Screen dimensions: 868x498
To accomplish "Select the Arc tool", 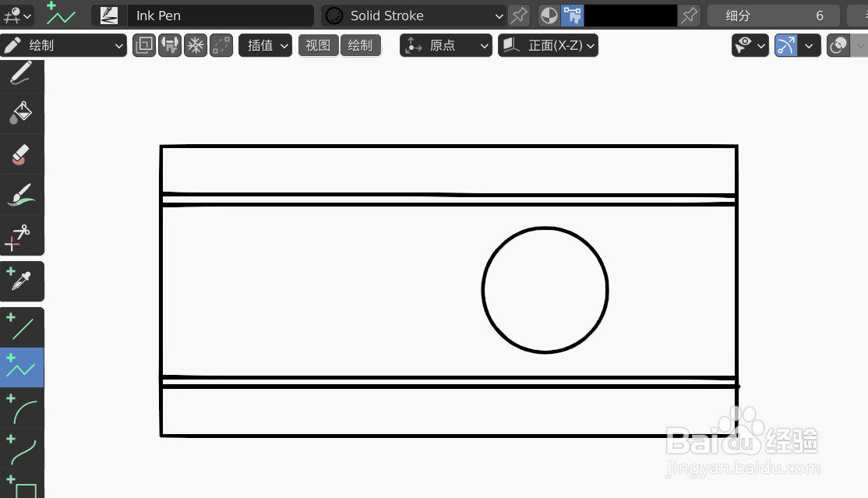I will (x=22, y=408).
